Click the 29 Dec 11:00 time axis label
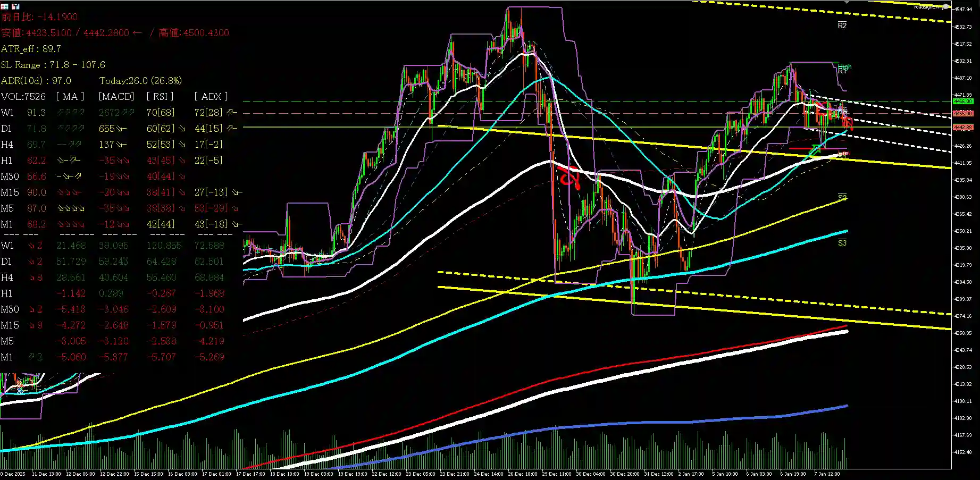This screenshot has width=980, height=480. coord(556,474)
